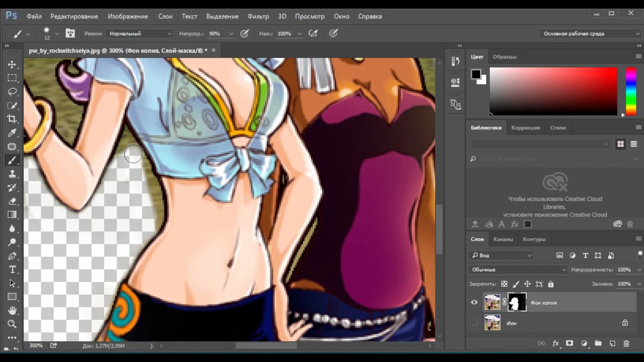Select the Quick Selection tool
644x362 pixels.
pyautogui.click(x=12, y=106)
